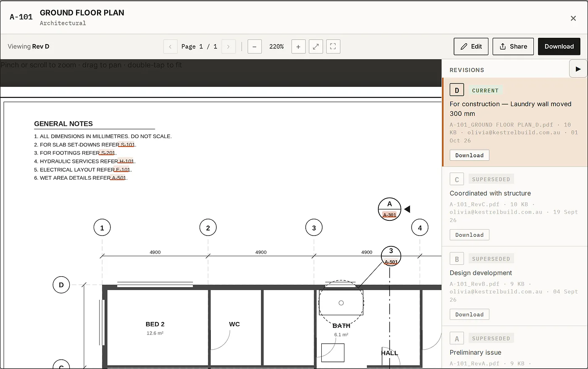588x369 pixels.
Task: Download the Rev C file
Action: pyautogui.click(x=470, y=235)
